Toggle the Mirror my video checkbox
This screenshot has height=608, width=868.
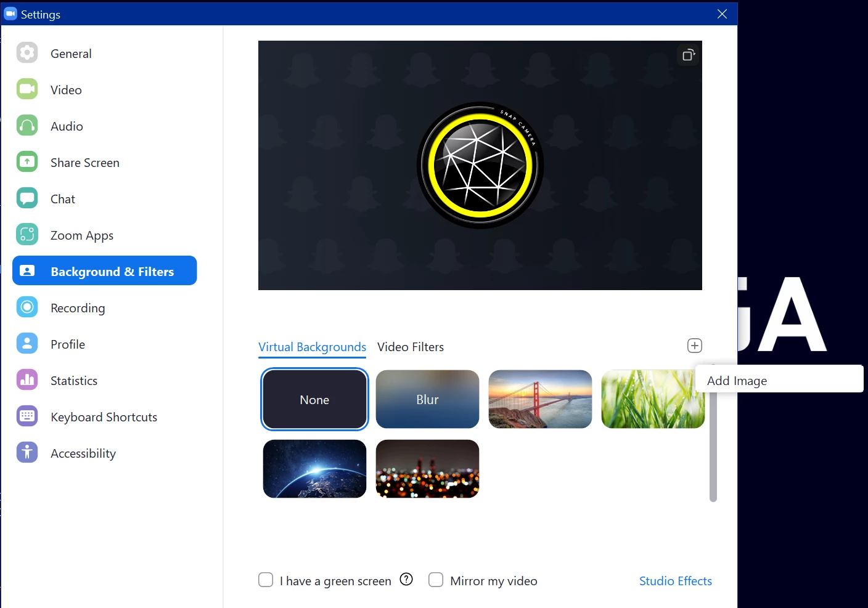(436, 580)
